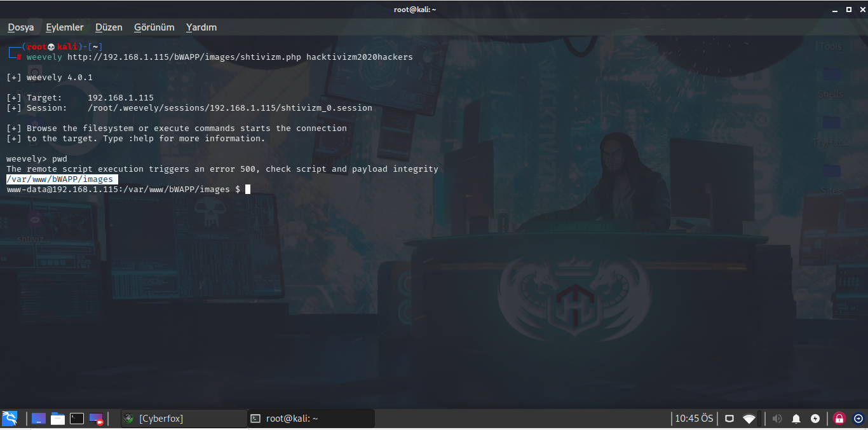Image resolution: width=868 pixels, height=430 pixels.
Task: Click the show desktop panel icon
Action: [39, 418]
